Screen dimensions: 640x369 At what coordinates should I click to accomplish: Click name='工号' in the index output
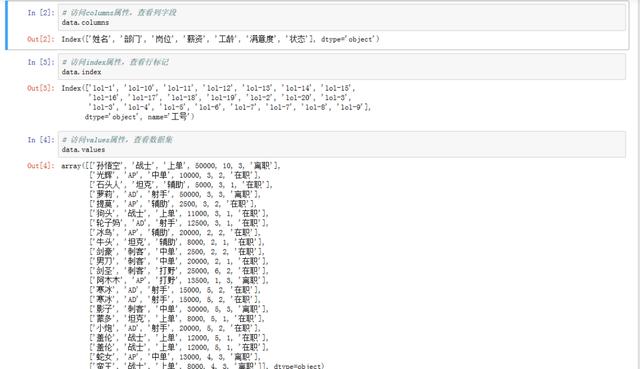pos(168,117)
